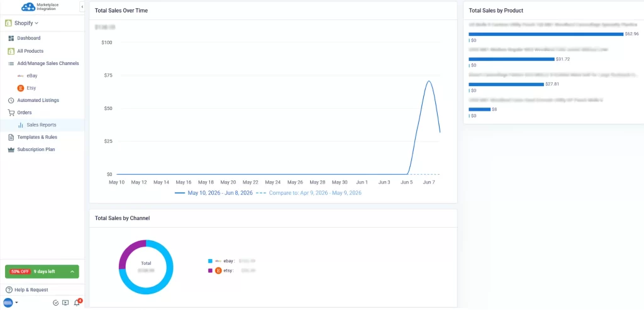This screenshot has height=310, width=644.
Task: Select the eBay sales channel
Action: pos(32,76)
